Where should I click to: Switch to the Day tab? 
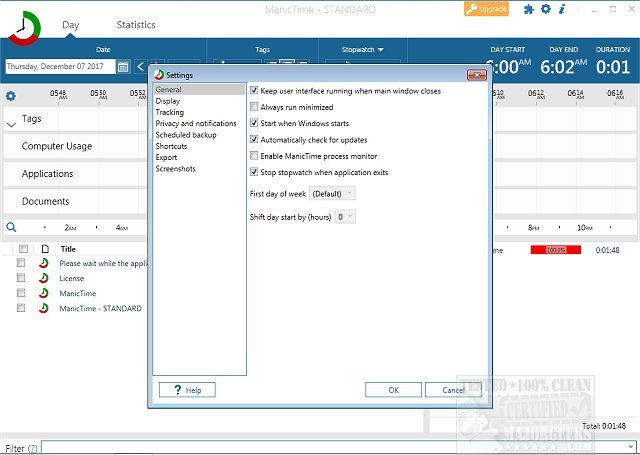click(71, 25)
